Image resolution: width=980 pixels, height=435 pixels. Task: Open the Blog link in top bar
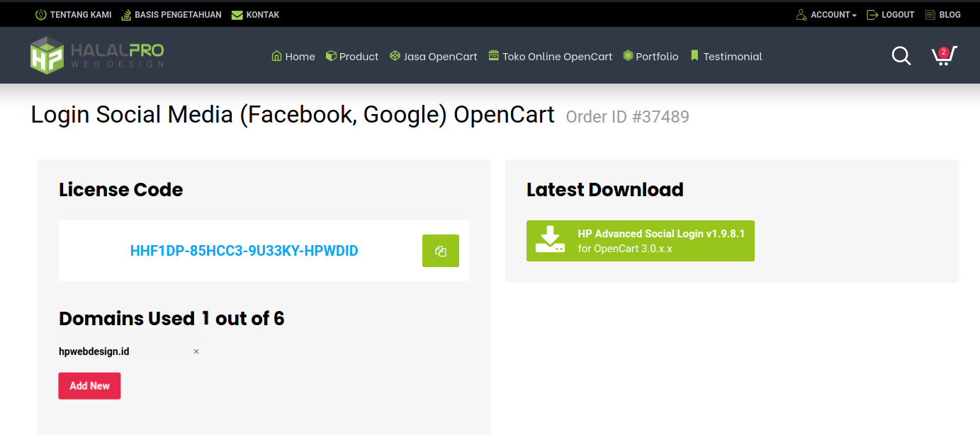point(943,14)
